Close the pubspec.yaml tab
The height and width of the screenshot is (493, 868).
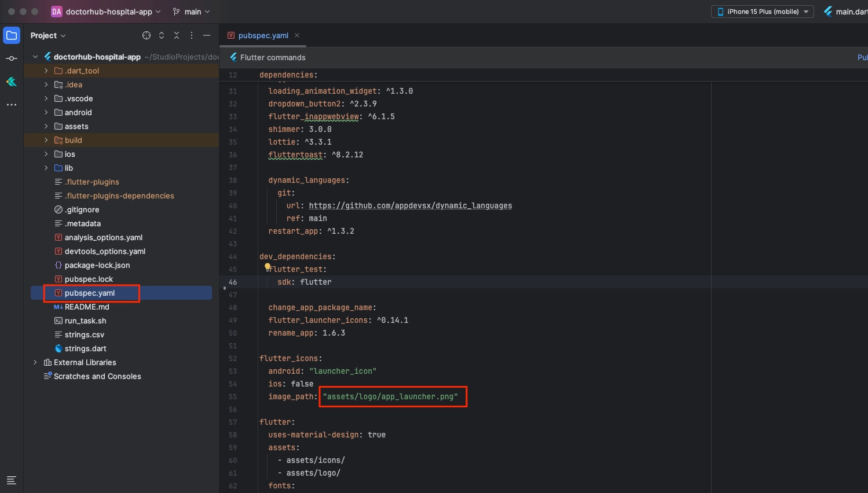pos(297,35)
